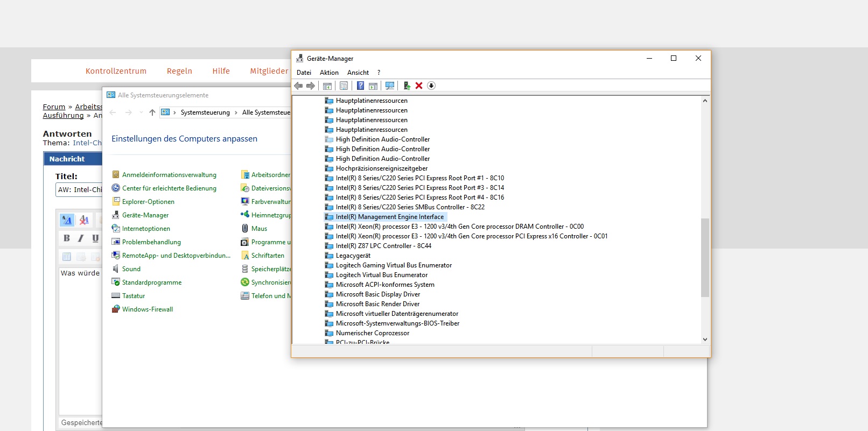
Task: Select Microsoft Basic Display Driver
Action: click(378, 294)
